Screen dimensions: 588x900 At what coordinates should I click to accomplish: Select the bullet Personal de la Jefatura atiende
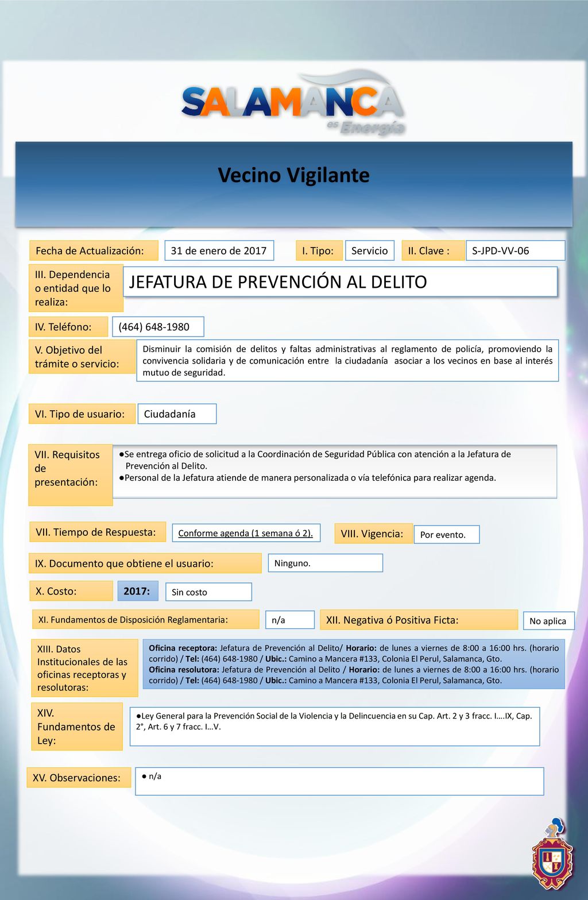coord(307,477)
